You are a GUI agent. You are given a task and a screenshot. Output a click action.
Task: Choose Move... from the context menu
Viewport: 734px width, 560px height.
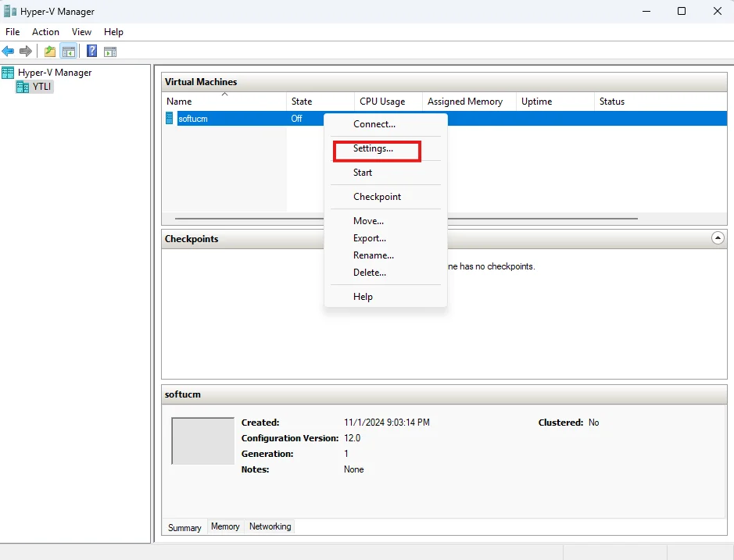point(385,221)
